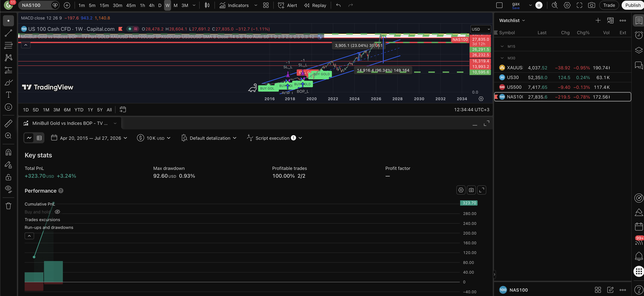The image size is (644, 296).
Task: Take a chart snapshot with camera icon
Action: coord(591,5)
